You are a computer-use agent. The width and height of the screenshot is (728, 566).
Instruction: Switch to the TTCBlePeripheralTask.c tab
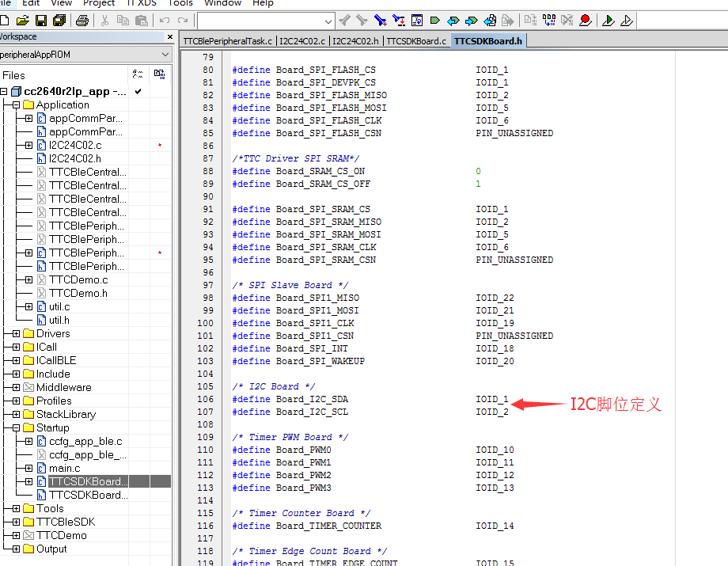click(228, 41)
